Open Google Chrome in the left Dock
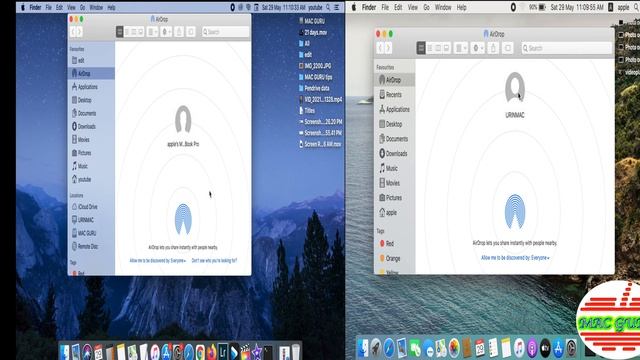The image size is (640, 360). tap(200, 352)
